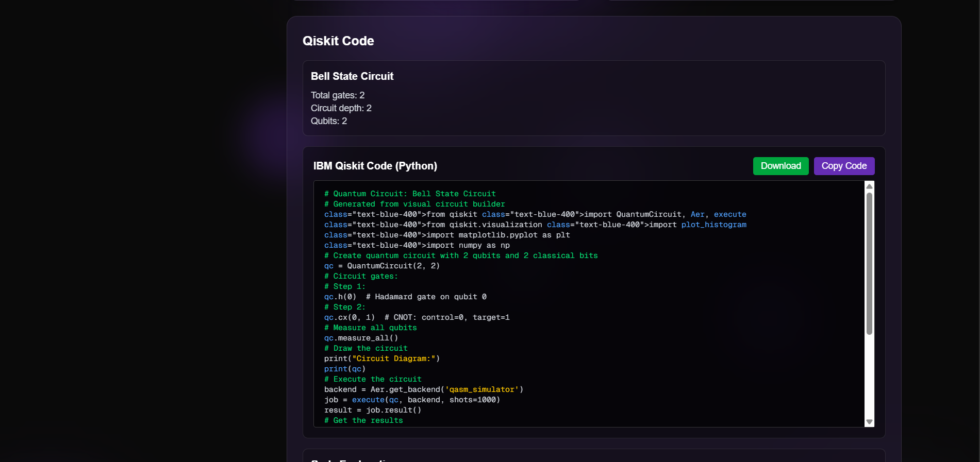
Task: Click the 'import numpy as np' line
Action: click(417, 245)
